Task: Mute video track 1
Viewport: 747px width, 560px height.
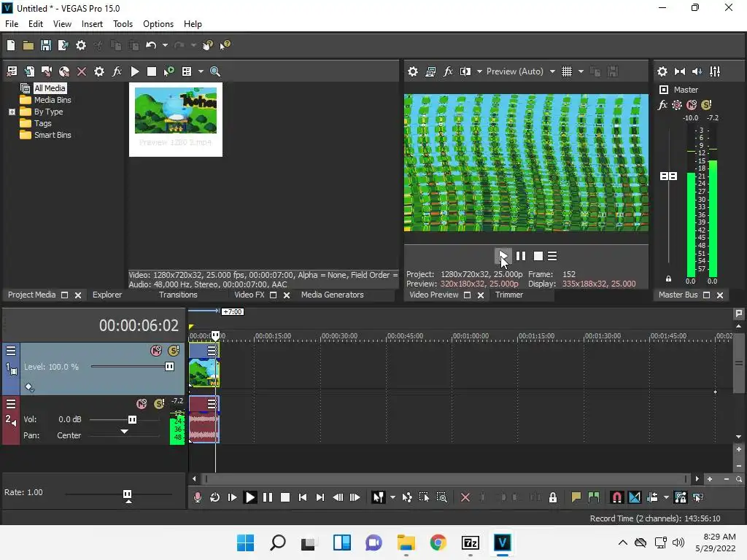Action: 156,351
